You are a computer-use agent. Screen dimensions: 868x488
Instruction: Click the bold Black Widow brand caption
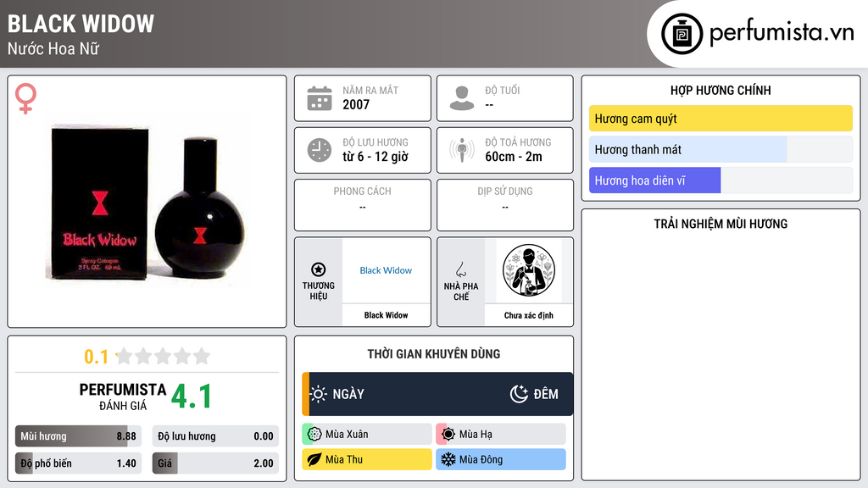tap(386, 315)
